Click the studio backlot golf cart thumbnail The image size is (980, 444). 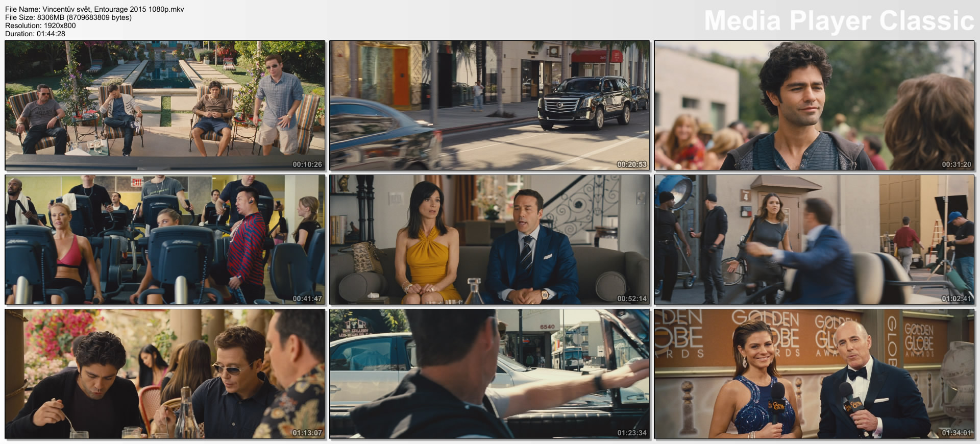(814, 239)
